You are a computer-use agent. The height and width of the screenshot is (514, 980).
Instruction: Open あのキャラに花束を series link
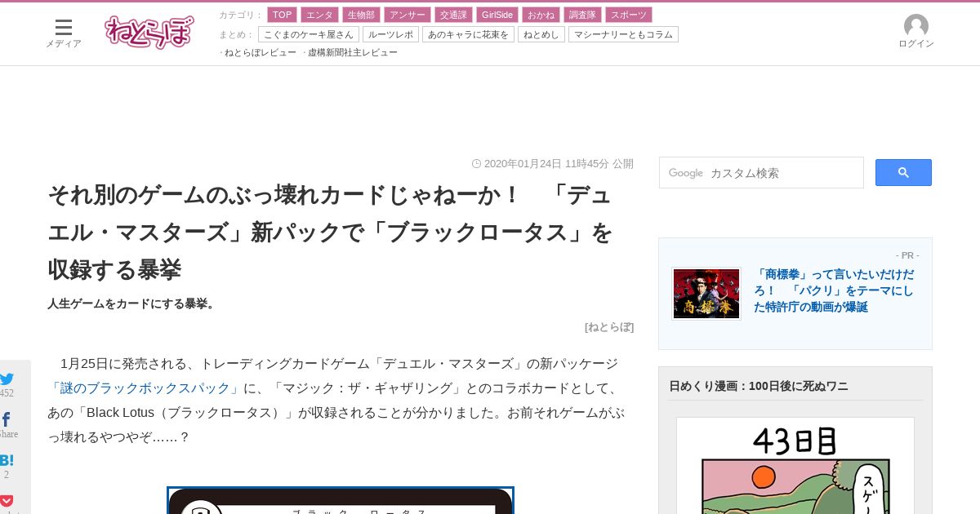tap(468, 34)
